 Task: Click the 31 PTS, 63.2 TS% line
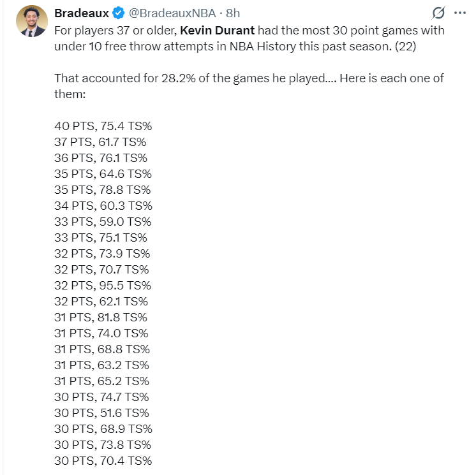coord(101,365)
